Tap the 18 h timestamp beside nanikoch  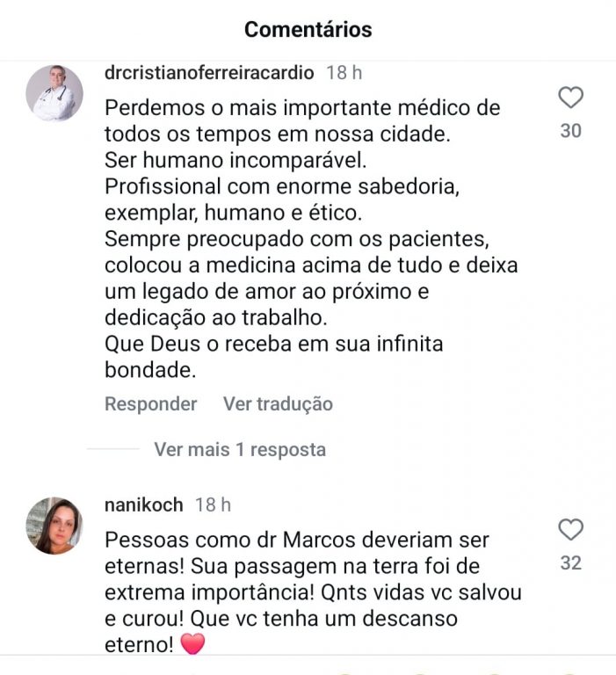[213, 504]
